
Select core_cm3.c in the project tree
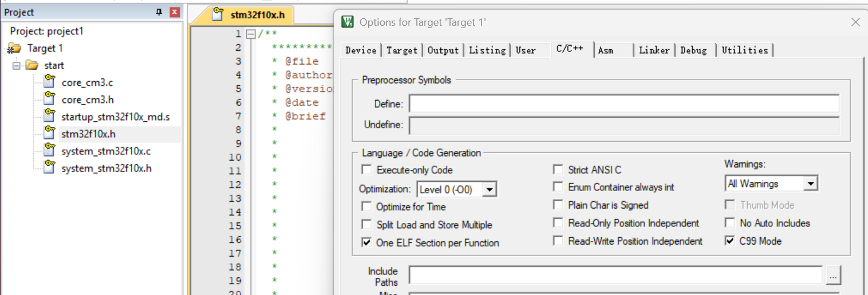point(87,82)
